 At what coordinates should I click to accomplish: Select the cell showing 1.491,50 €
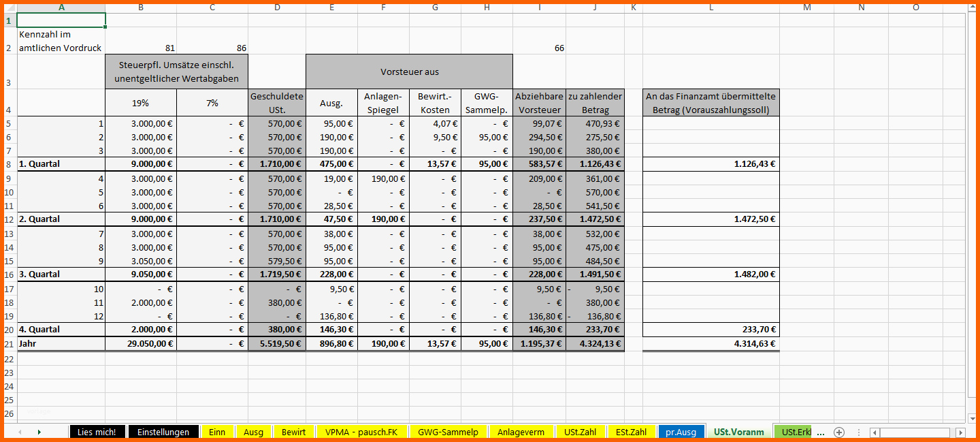[595, 274]
